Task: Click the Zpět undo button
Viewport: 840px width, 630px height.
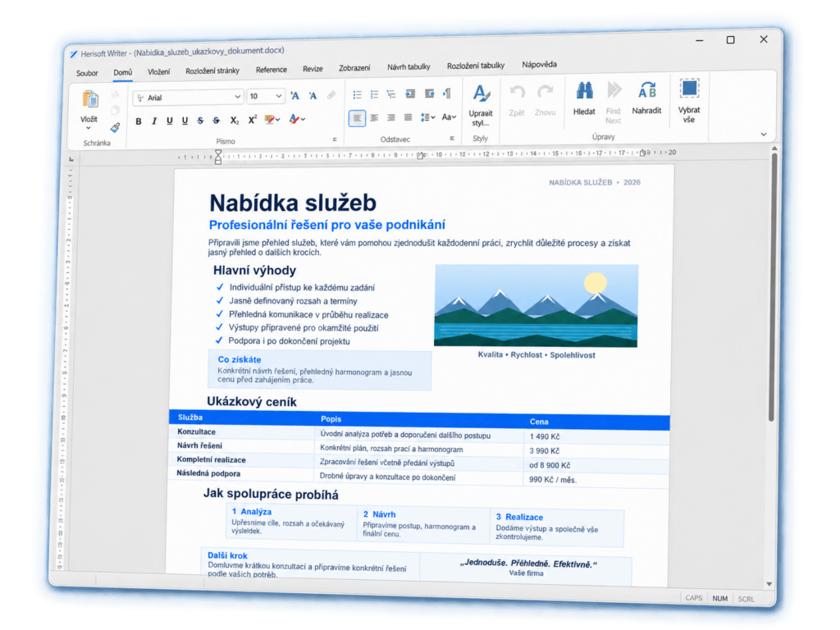Action: (517, 101)
